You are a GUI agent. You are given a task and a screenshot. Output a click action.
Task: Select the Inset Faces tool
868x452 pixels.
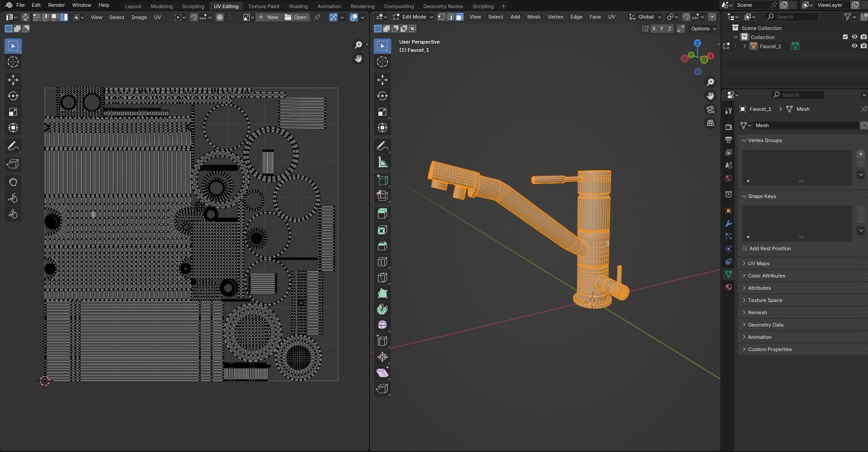382,230
